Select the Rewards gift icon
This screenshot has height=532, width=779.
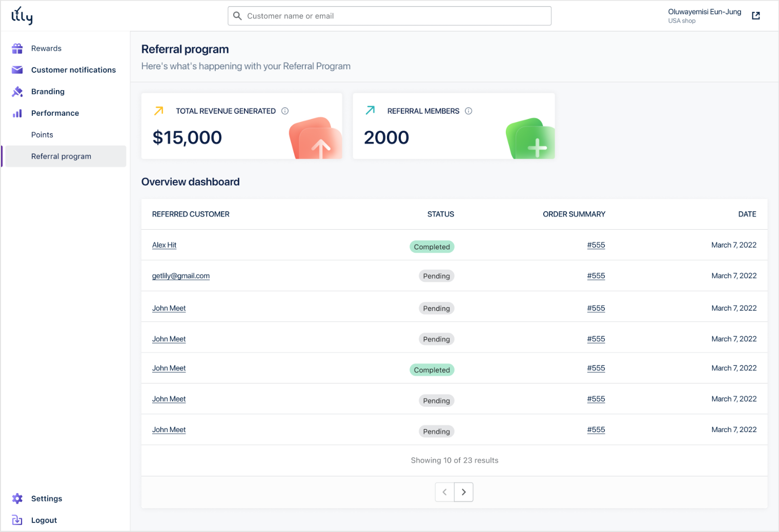click(17, 48)
